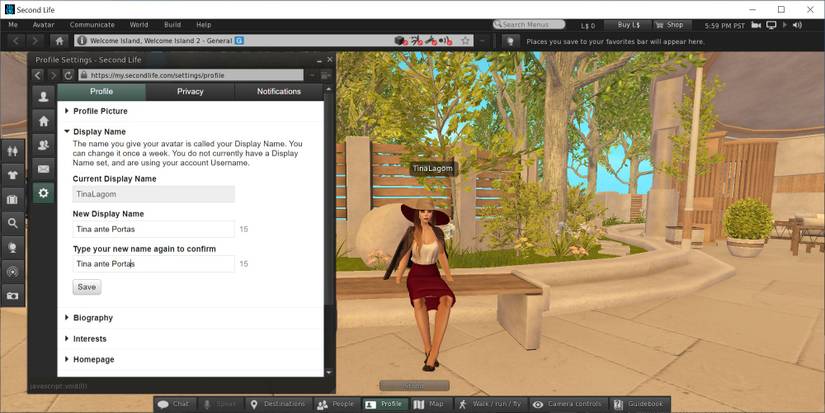Image resolution: width=825 pixels, height=413 pixels.
Task: Toggle the Profile button in bottom toolbar
Action: click(385, 404)
